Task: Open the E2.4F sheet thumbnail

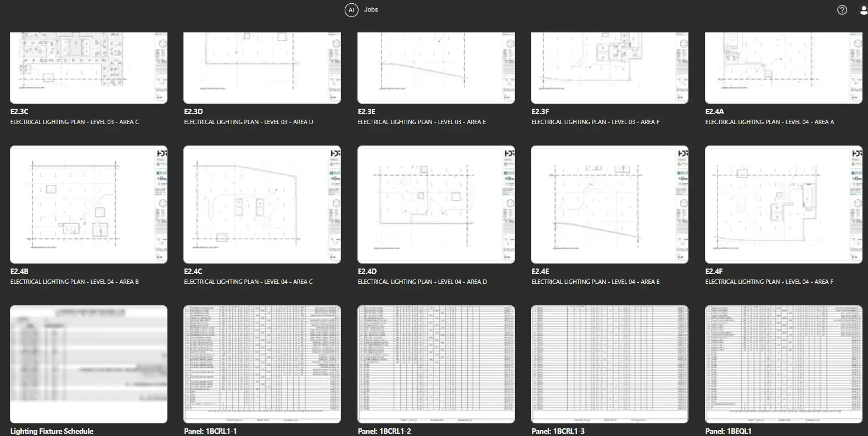Action: (x=783, y=204)
